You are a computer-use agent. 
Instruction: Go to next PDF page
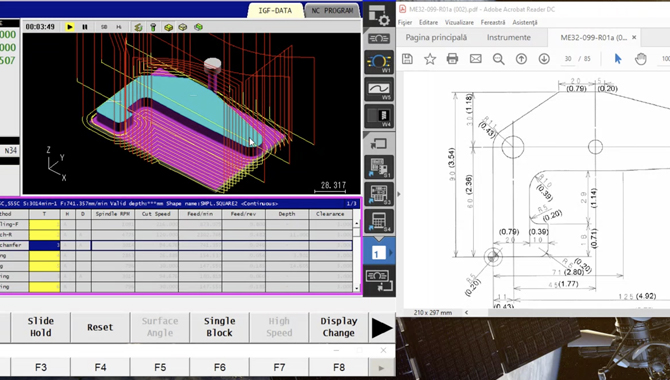(544, 59)
